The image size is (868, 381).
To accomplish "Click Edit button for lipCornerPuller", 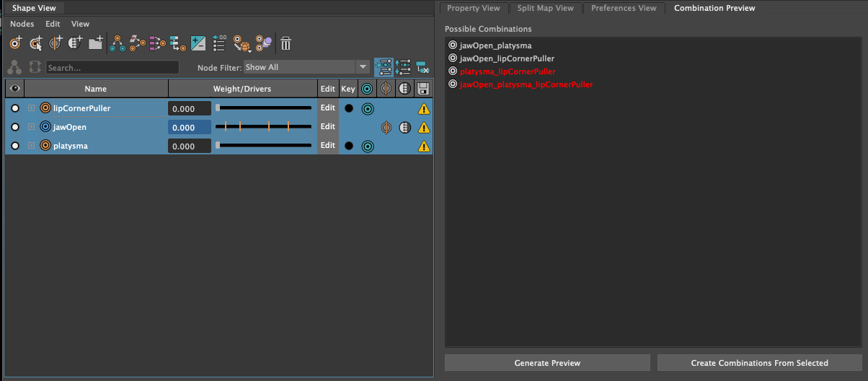I will click(x=328, y=108).
